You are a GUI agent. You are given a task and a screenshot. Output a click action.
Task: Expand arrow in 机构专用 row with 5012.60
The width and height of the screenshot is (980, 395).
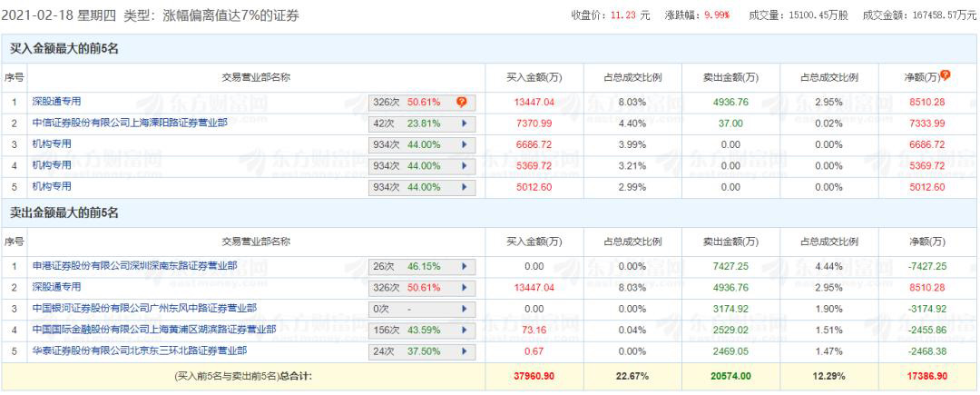point(464,187)
